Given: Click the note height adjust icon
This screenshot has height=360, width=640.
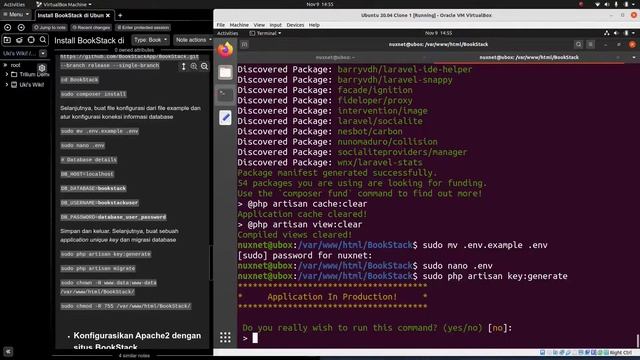Looking at the screenshot, I should pos(183,66).
